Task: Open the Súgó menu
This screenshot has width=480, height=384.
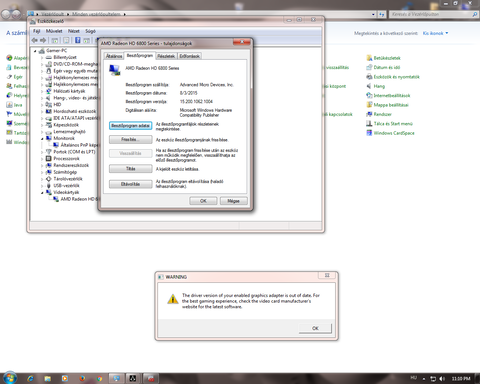Action: pos(90,31)
